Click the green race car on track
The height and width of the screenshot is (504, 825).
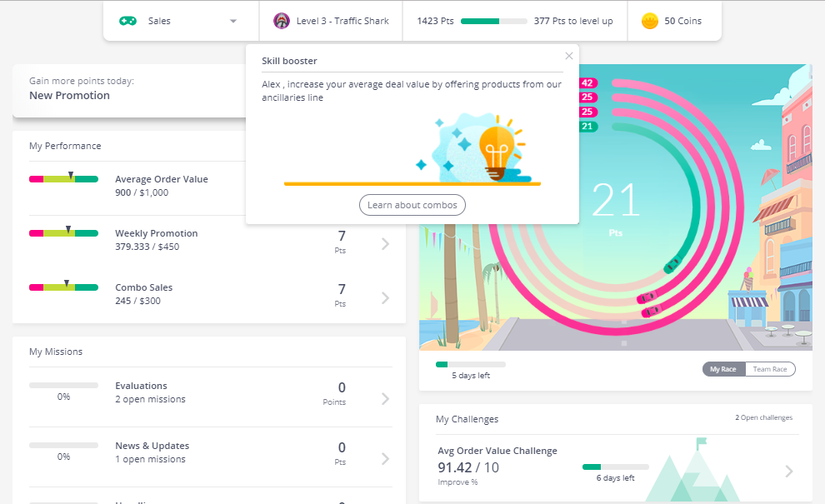pyautogui.click(x=671, y=265)
